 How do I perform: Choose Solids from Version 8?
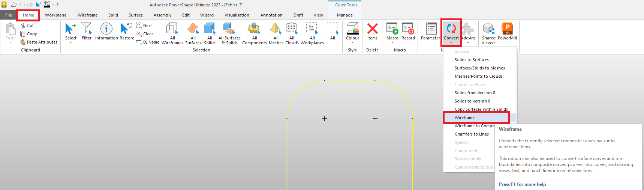pos(480,93)
